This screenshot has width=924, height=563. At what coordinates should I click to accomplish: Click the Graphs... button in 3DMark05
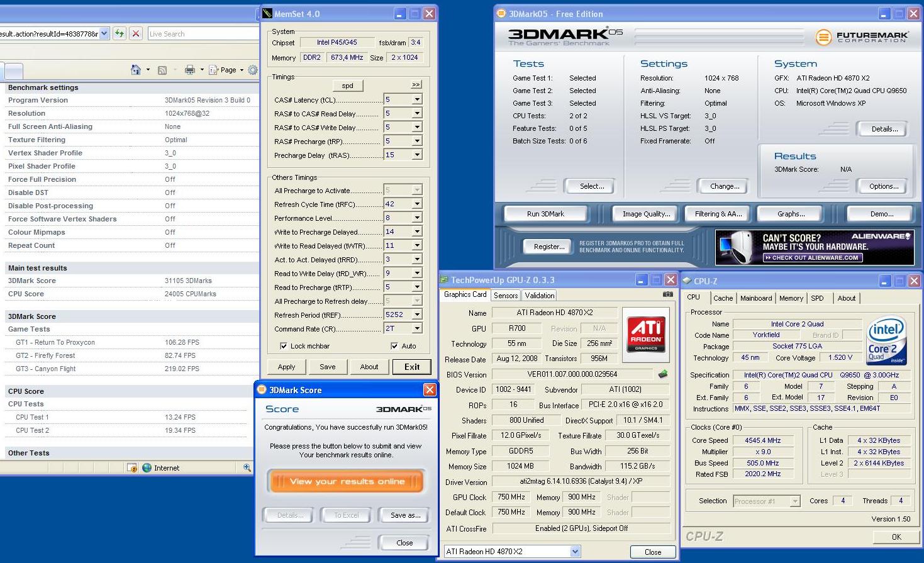point(791,214)
